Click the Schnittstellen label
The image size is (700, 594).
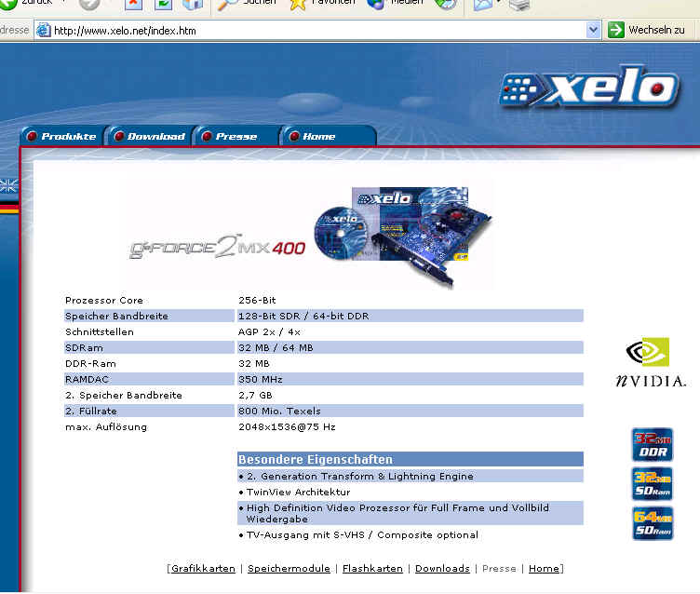coord(99,331)
